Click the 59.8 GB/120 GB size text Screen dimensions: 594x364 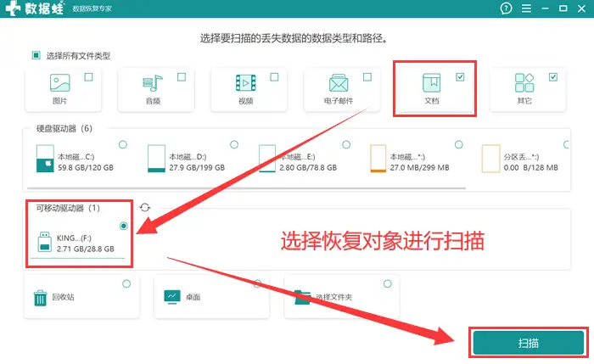point(86,167)
